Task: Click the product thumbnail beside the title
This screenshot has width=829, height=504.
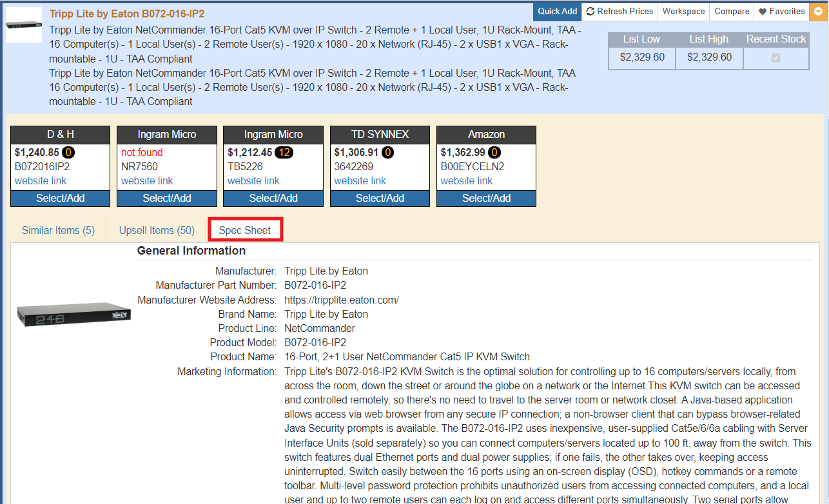Action: [24, 25]
